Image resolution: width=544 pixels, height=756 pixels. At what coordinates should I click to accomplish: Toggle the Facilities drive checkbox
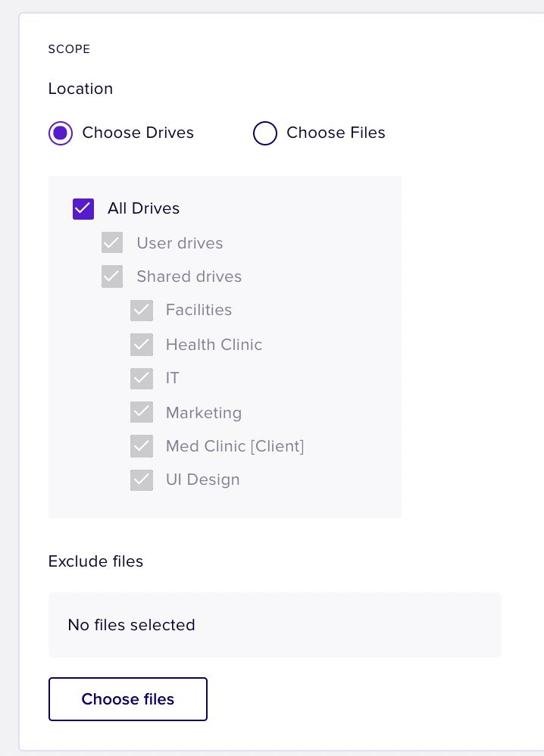142,310
